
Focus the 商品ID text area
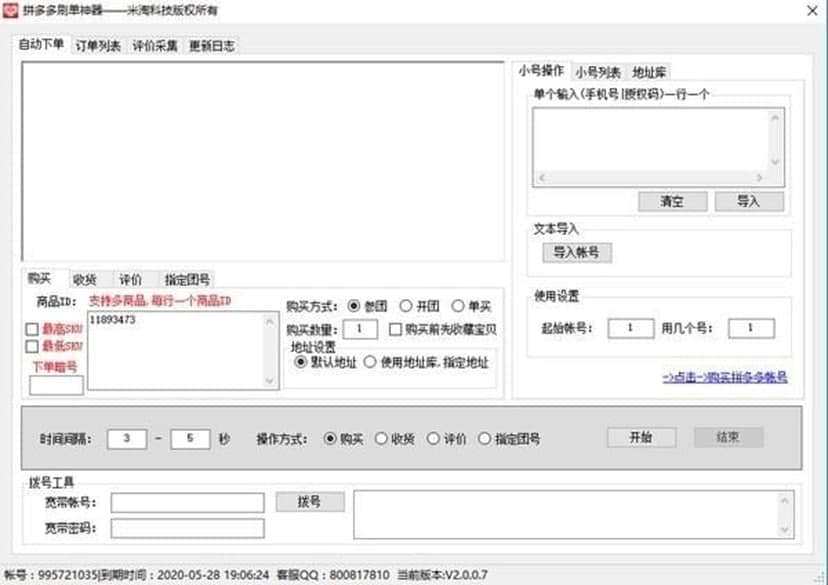[183, 351]
